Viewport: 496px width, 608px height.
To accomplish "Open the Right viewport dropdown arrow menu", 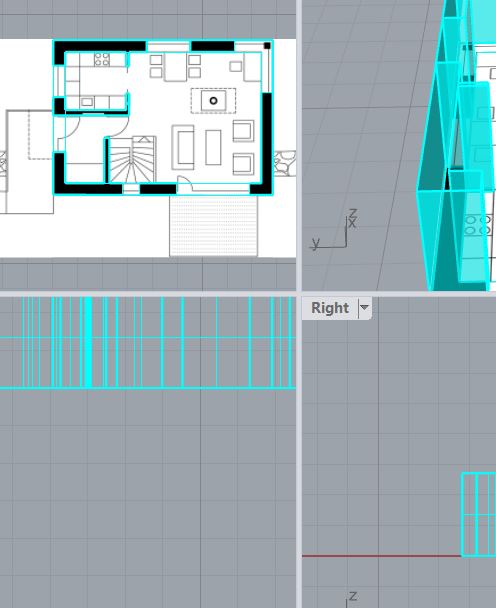I will point(364,308).
